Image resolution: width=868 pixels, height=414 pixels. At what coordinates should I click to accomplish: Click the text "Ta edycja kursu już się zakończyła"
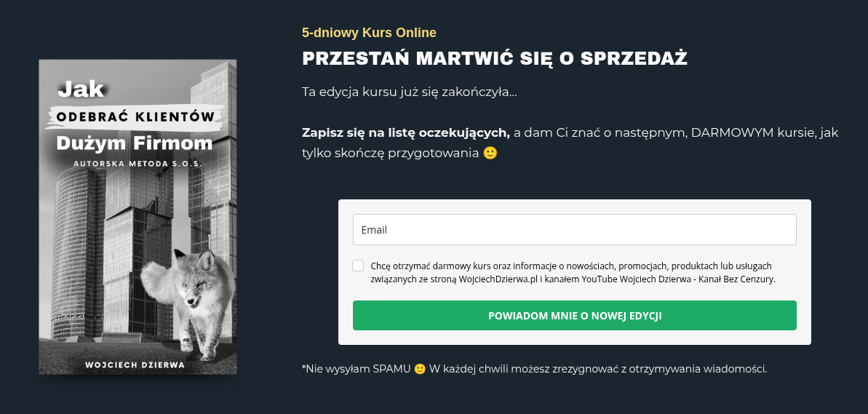(409, 92)
